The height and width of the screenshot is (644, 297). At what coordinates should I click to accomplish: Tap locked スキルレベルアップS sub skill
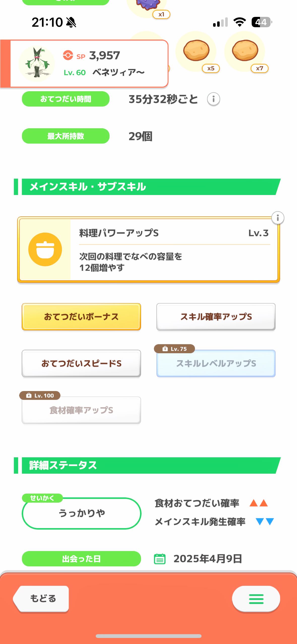pos(216,363)
